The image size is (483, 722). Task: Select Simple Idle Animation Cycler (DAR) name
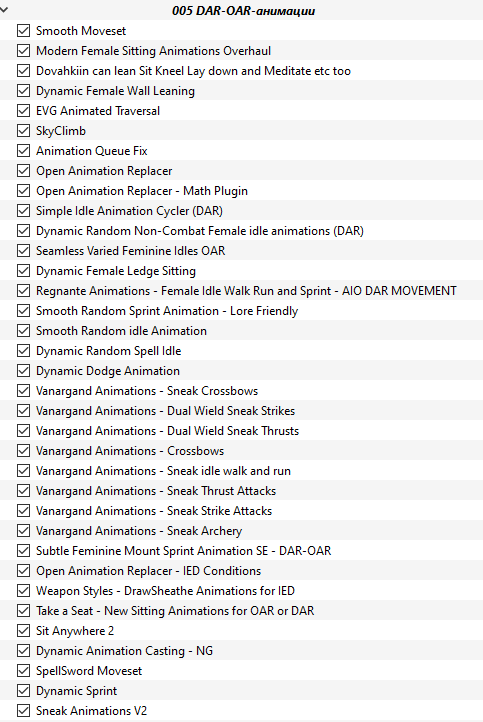point(129,211)
